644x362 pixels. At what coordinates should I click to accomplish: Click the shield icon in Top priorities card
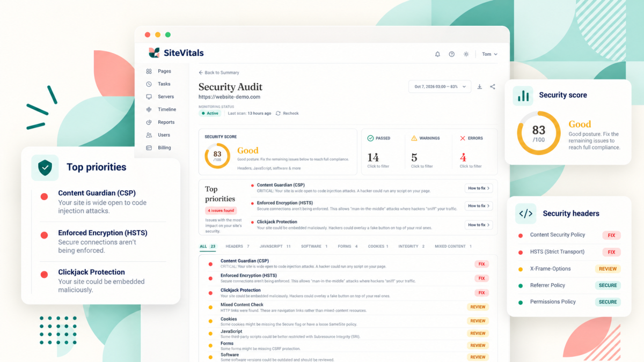(x=45, y=168)
